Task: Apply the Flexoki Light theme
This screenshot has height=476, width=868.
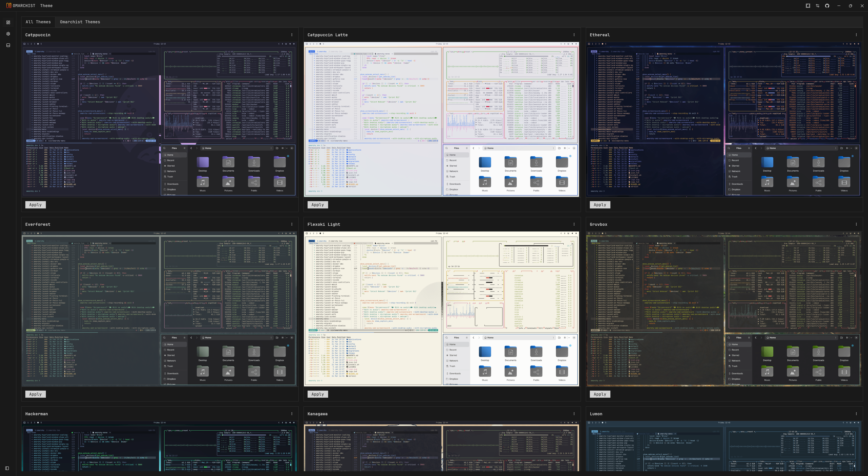Action: tap(317, 394)
